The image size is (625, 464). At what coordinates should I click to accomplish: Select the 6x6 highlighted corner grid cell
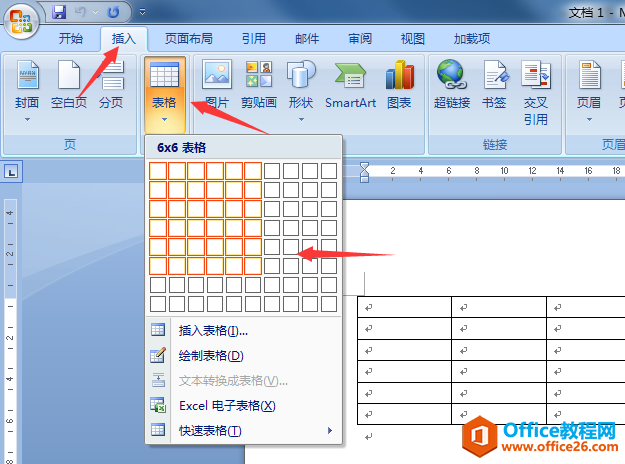pos(253,266)
